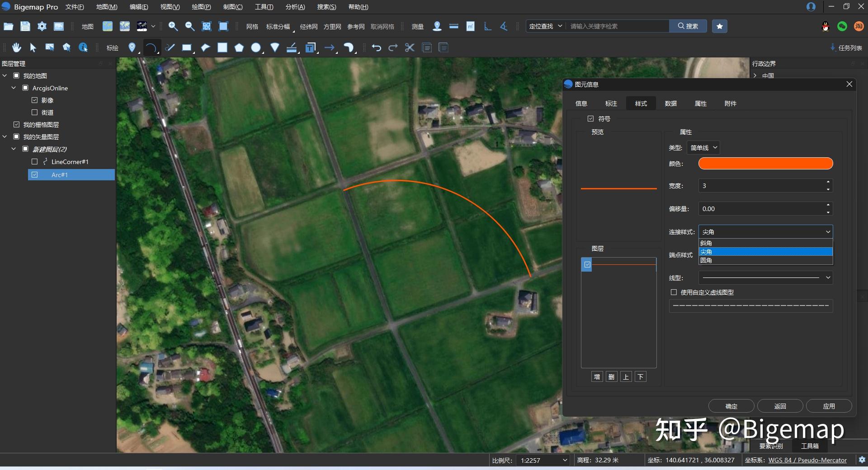The width and height of the screenshot is (868, 470).
Task: Check 使用自定义虚线图型 option
Action: click(x=673, y=292)
